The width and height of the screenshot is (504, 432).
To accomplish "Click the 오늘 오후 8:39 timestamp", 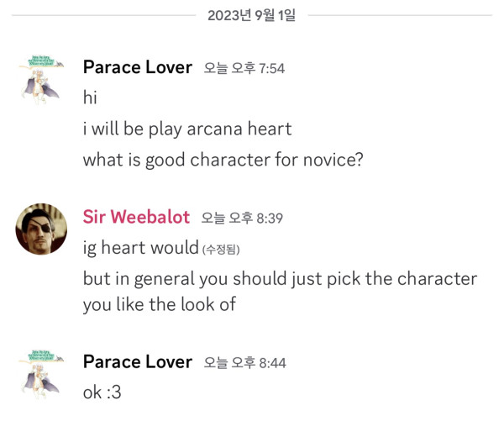I will coord(242,218).
